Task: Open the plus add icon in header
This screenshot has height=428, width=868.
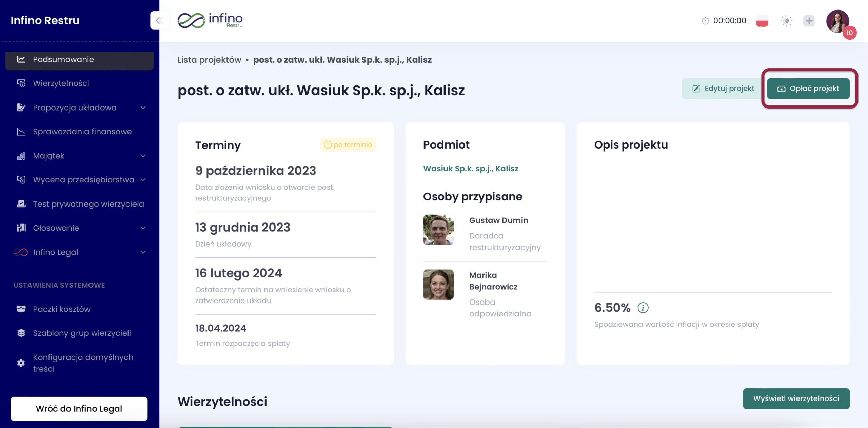Action: [809, 21]
